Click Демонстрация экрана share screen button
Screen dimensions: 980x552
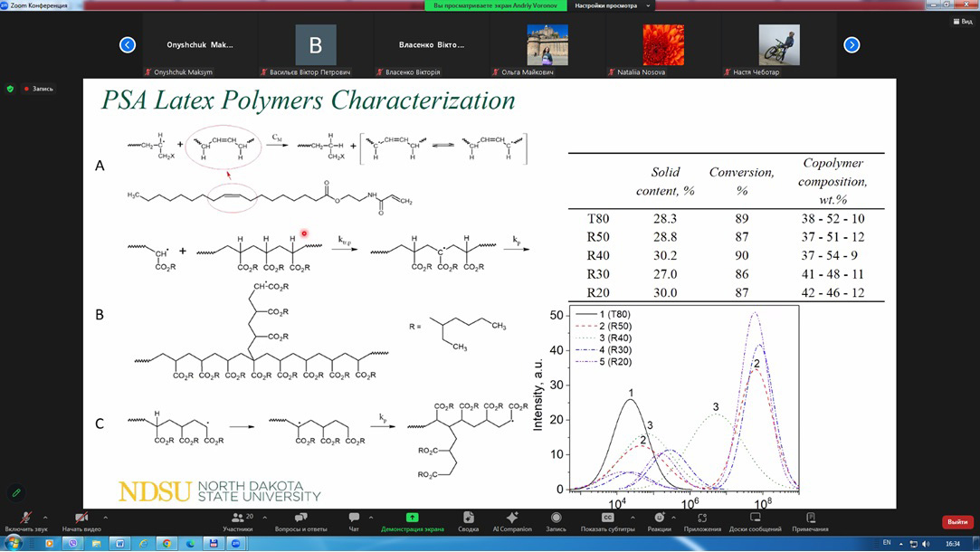tap(412, 520)
